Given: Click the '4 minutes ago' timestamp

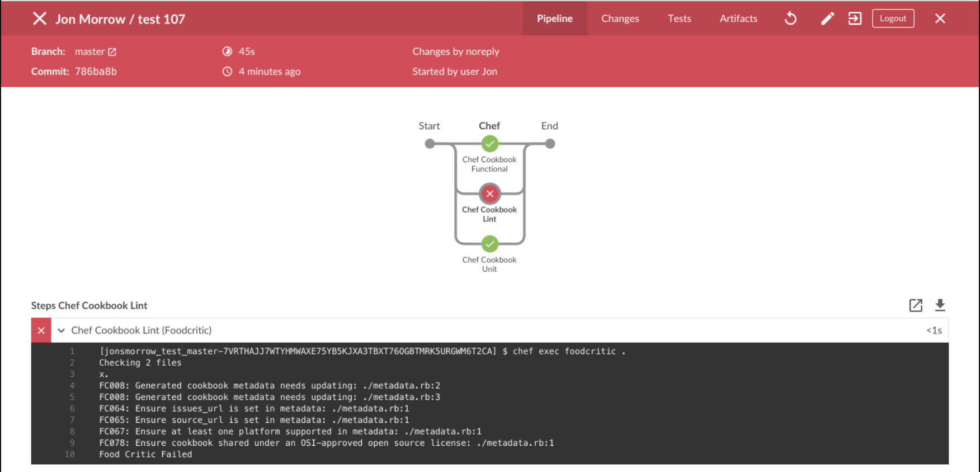Looking at the screenshot, I should coord(270,72).
